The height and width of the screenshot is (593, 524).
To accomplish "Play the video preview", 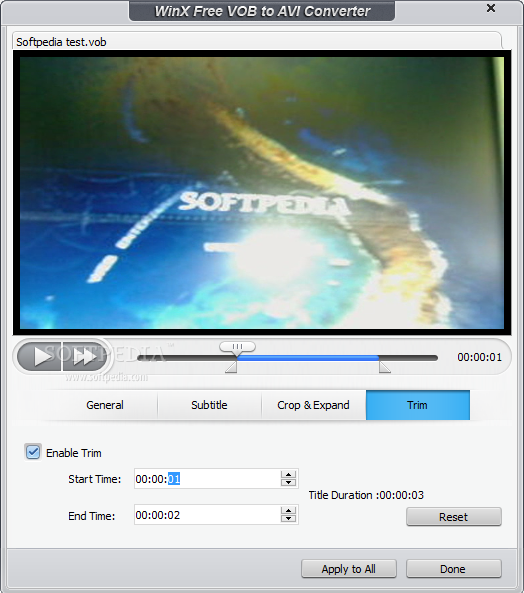I will [x=40, y=356].
